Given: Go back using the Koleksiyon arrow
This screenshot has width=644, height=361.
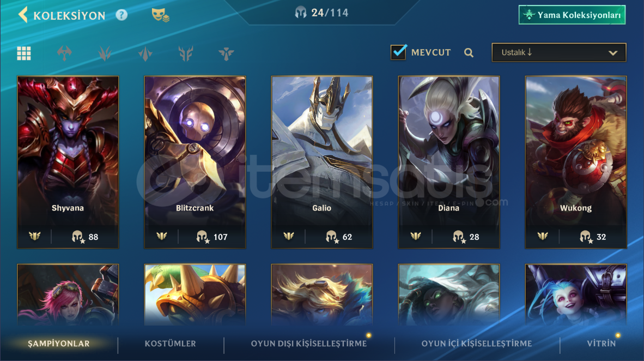Looking at the screenshot, I should coord(23,15).
